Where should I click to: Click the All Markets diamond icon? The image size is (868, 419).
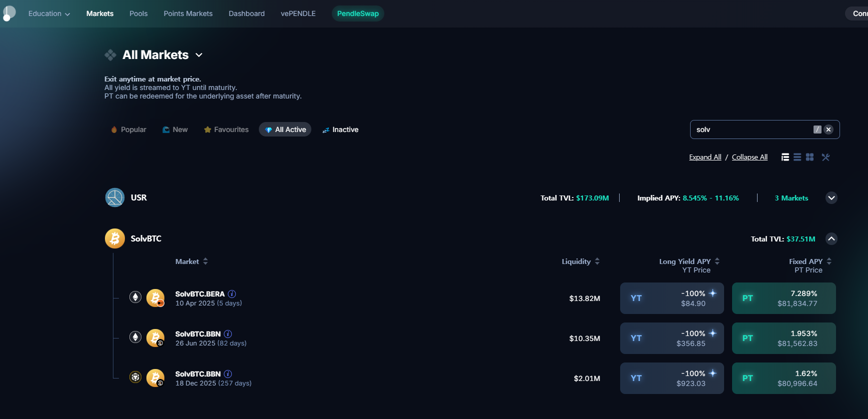point(110,55)
